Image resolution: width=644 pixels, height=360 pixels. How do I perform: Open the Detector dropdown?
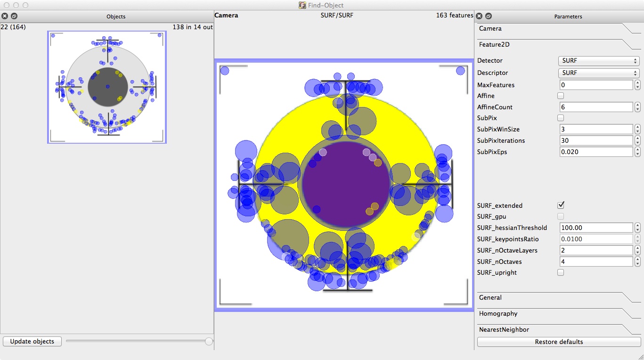[x=598, y=61]
